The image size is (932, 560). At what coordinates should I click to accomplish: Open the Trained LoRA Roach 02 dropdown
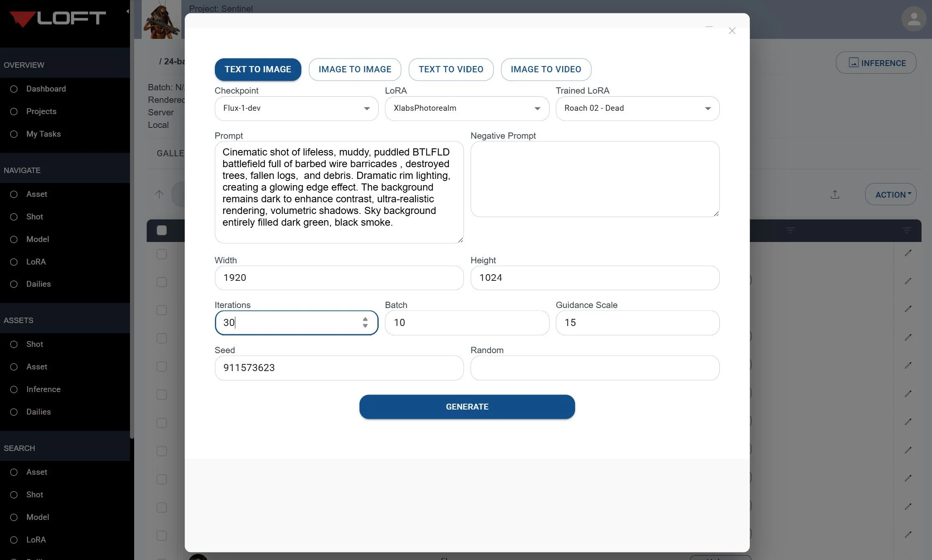[x=637, y=108]
